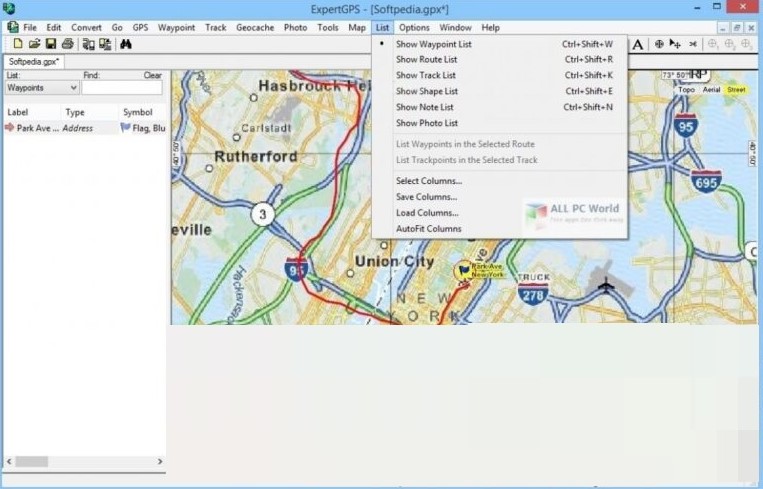Close the open List menu

pos(382,28)
